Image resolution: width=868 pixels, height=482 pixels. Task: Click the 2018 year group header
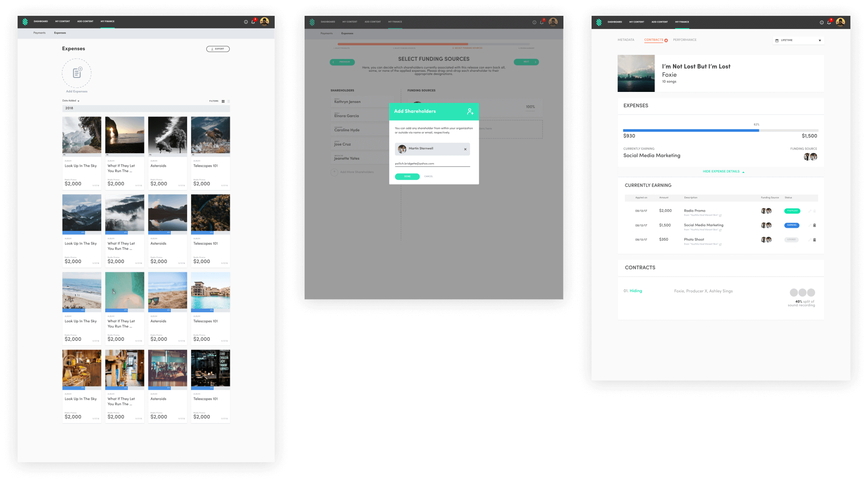click(x=146, y=108)
